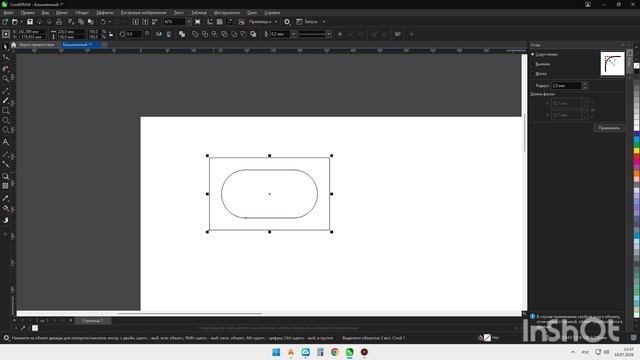Click the orange swatch in color palette
Viewport: 640px width, 360px height.
click(x=636, y=173)
